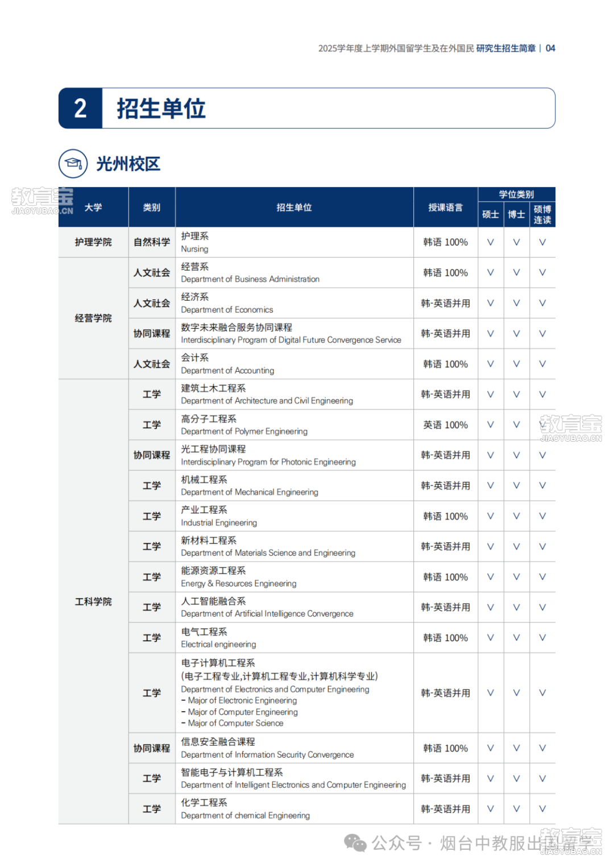Select 韩-英语并用 in the Economics row
Viewport: 614px width, 868px height.
pos(446,304)
